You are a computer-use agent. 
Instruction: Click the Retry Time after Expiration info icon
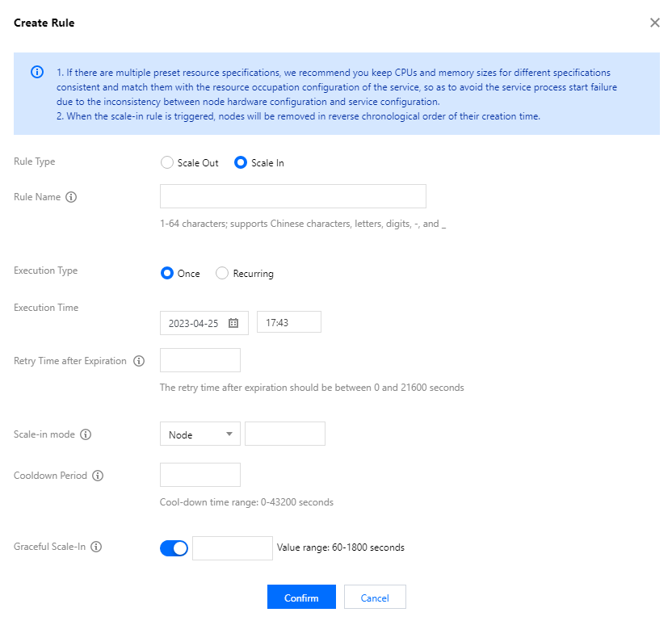(x=139, y=361)
